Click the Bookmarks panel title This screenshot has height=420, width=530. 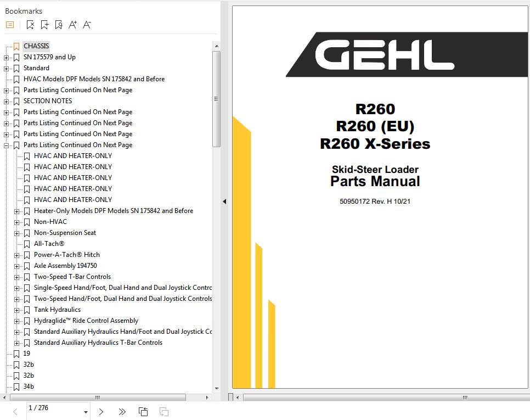[x=24, y=11]
